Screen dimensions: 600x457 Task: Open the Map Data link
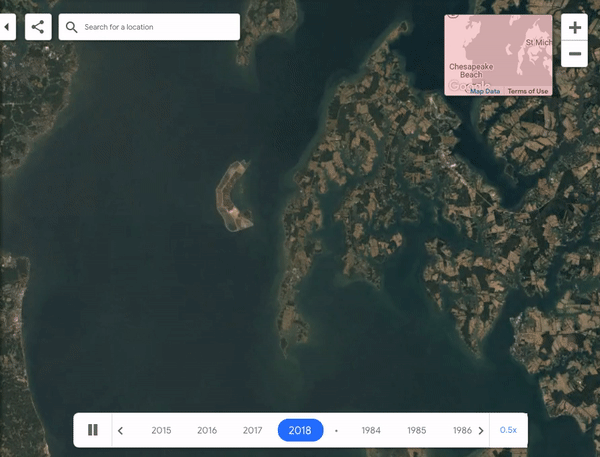click(x=485, y=91)
